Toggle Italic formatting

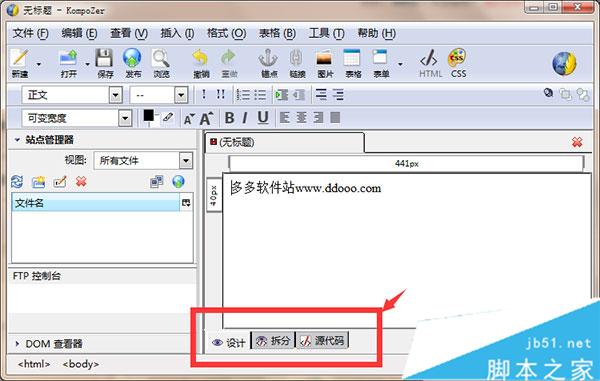coord(245,118)
